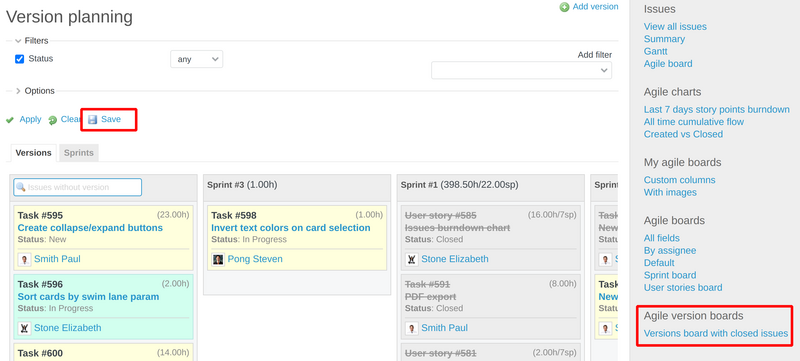Click the Apply link
This screenshot has width=800, height=361.
[x=30, y=119]
